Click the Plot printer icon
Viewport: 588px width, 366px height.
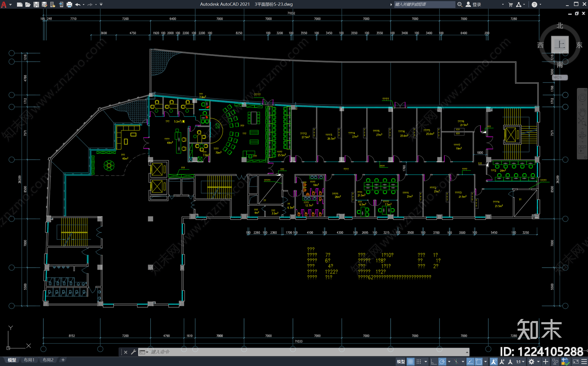(x=69, y=4)
